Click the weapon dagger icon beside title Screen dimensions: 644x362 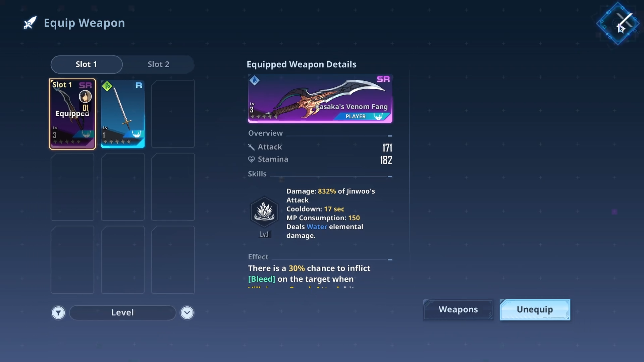click(x=30, y=23)
